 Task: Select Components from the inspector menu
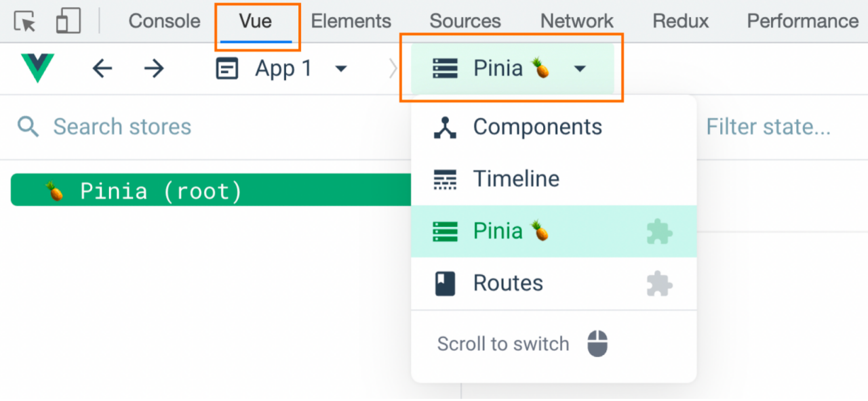pyautogui.click(x=536, y=126)
